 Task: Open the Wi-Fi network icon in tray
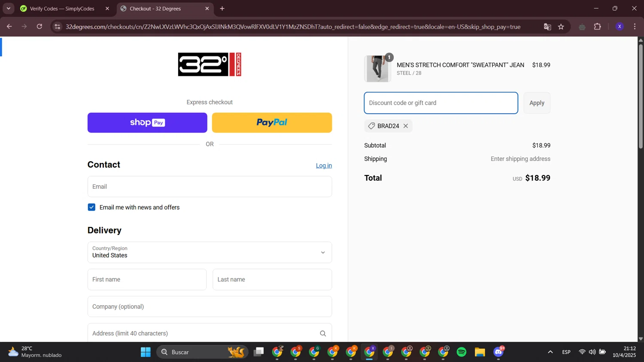[582, 352]
